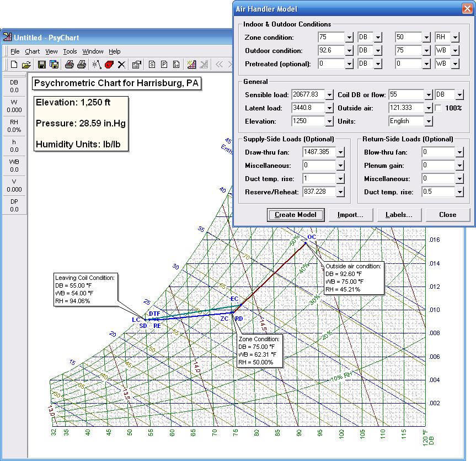Click the Labels... button
This screenshot has height=461, width=476.
coord(399,215)
